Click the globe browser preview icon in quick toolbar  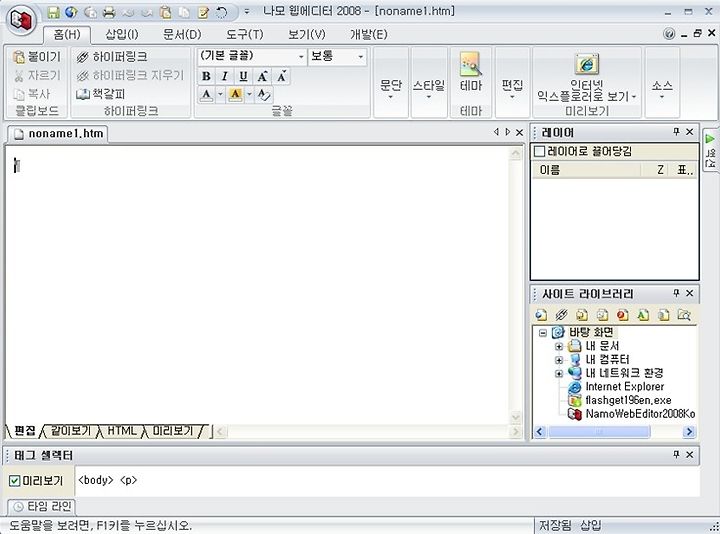[x=71, y=12]
